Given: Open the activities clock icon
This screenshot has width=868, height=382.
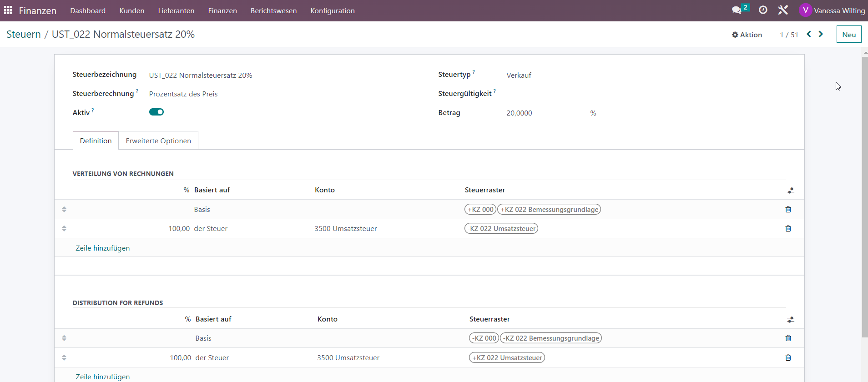Looking at the screenshot, I should coord(763,10).
